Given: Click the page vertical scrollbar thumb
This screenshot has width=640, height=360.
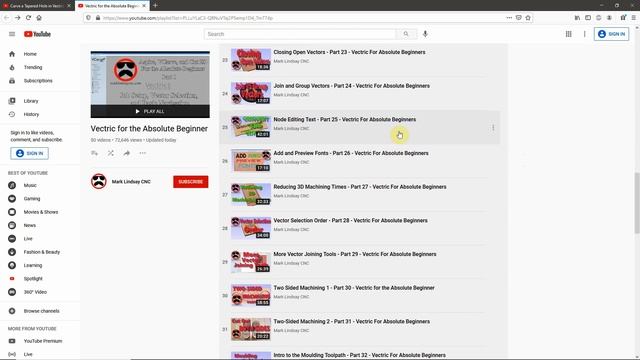Looking at the screenshot, I should [637, 202].
